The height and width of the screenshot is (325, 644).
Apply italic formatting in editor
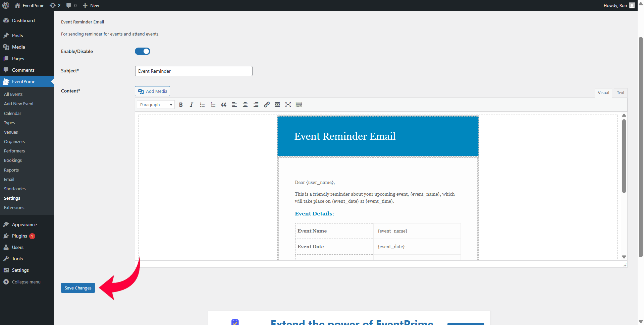coord(192,105)
